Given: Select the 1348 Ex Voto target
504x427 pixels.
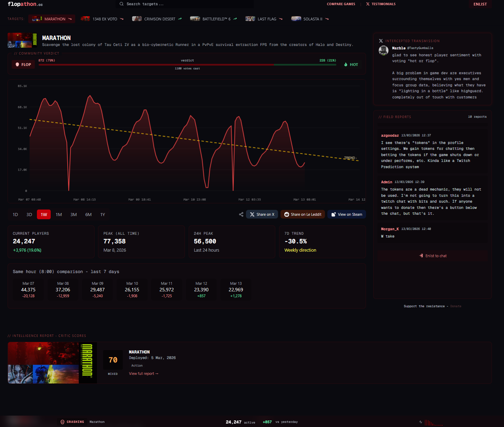Looking at the screenshot, I should 102,19.
